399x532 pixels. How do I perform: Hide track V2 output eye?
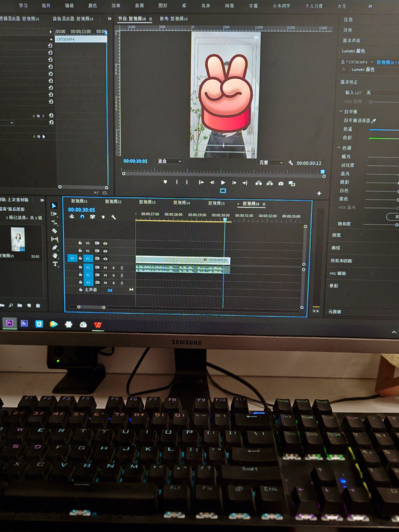(105, 251)
